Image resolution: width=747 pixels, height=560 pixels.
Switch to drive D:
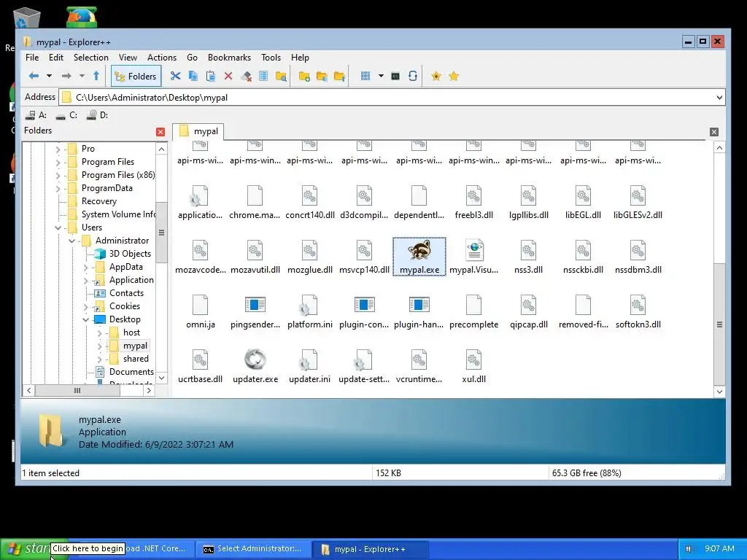(97, 115)
